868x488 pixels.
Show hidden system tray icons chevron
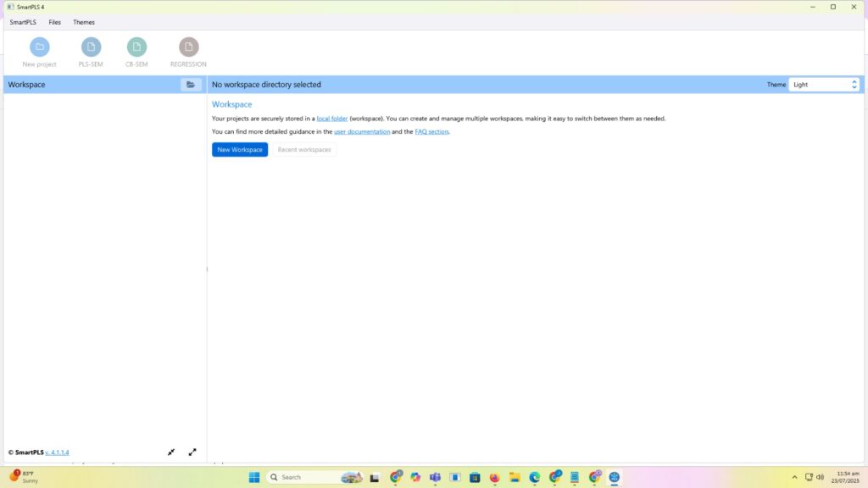pyautogui.click(x=794, y=477)
